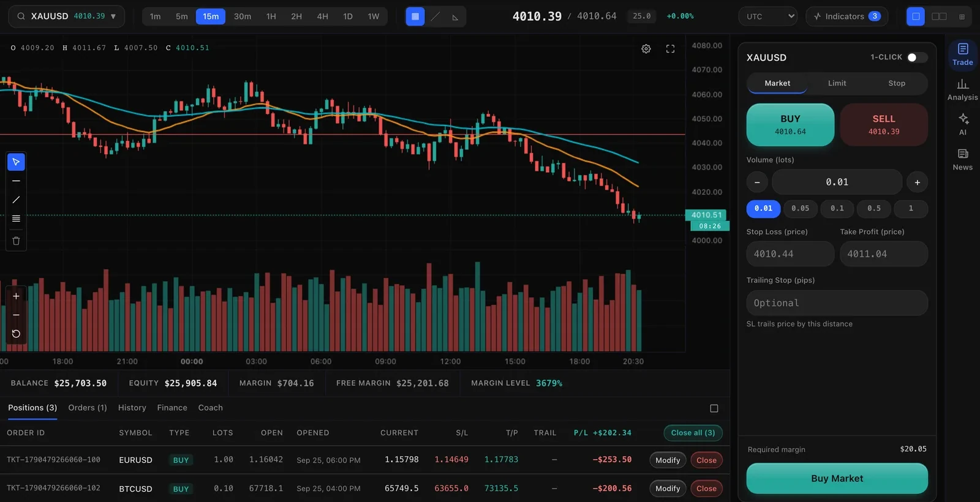Image resolution: width=980 pixels, height=502 pixels.
Task: Toggle the 1-CLICK trading switch
Action: click(917, 58)
